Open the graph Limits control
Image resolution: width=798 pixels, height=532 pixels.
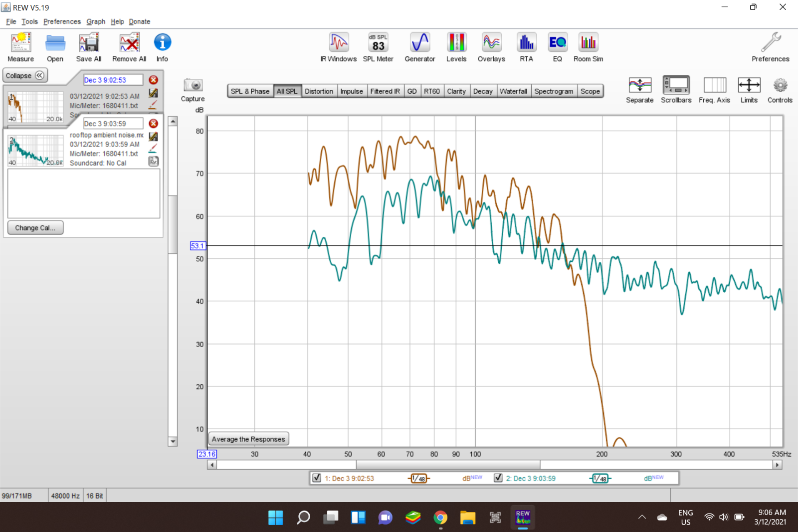749,90
